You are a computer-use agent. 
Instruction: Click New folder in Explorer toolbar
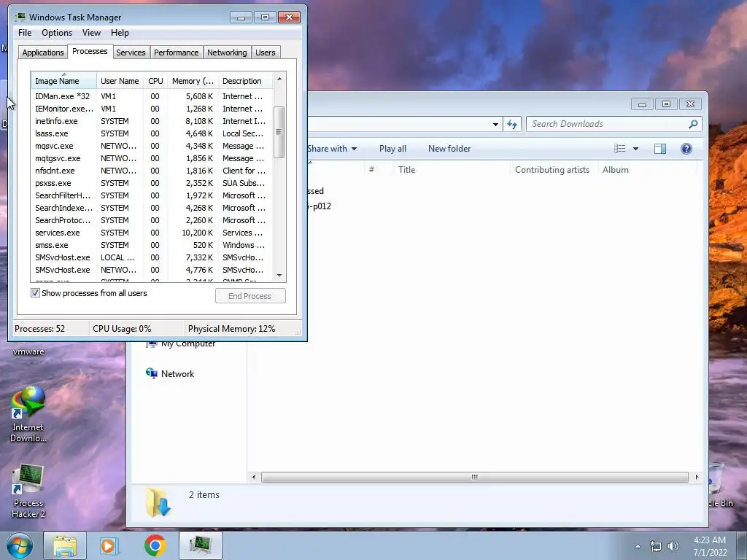coord(449,149)
